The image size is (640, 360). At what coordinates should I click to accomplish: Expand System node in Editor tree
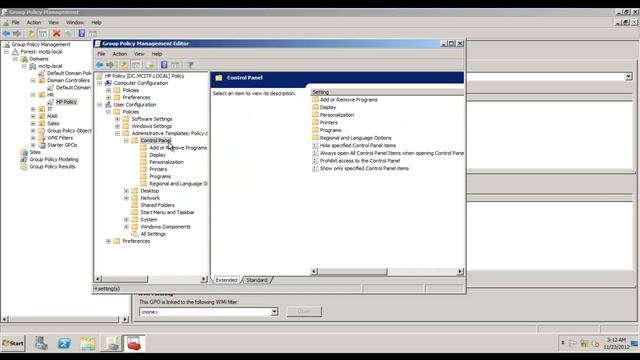[x=127, y=220]
